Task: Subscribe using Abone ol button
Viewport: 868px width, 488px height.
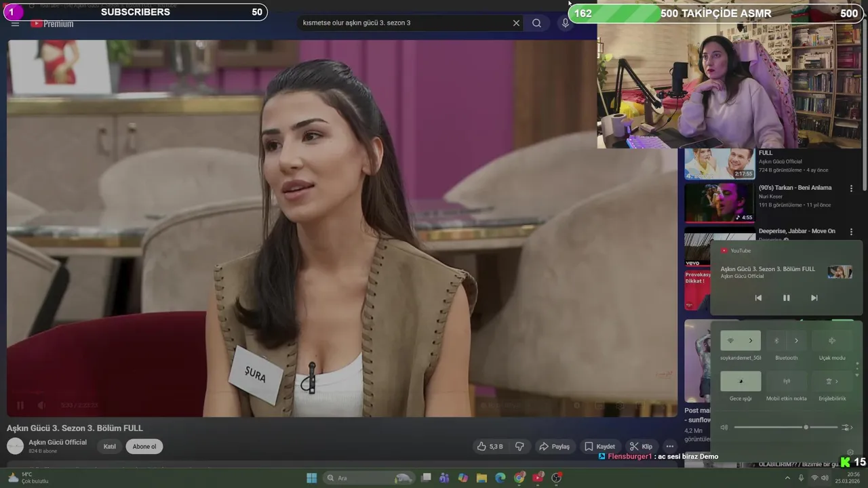Action: point(144,447)
